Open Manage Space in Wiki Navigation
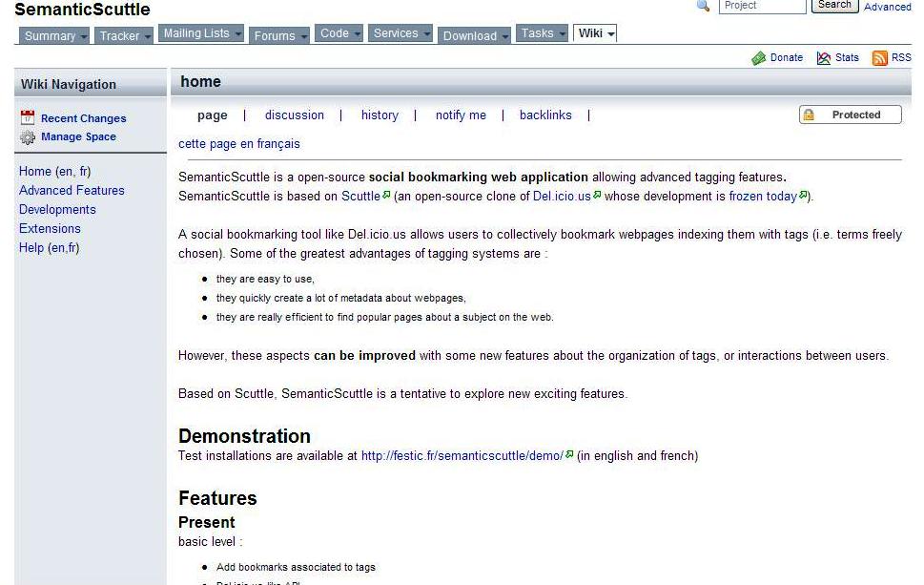924x585 pixels. pyautogui.click(x=78, y=136)
